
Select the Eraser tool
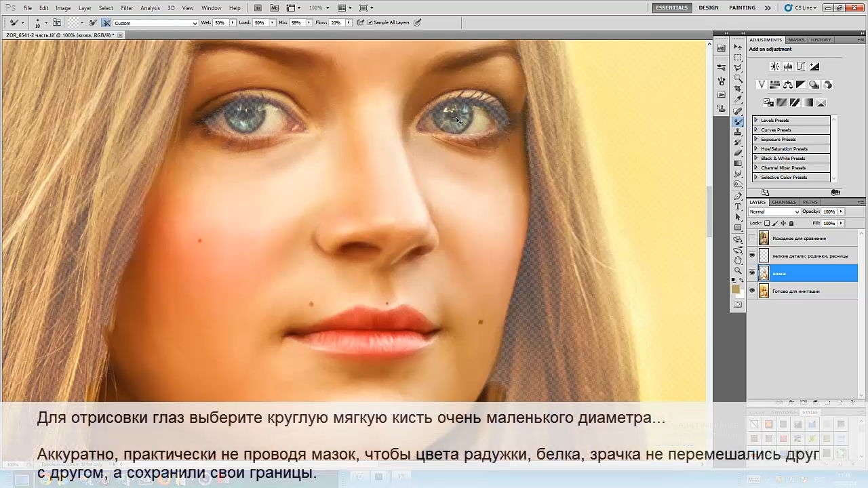tap(738, 153)
